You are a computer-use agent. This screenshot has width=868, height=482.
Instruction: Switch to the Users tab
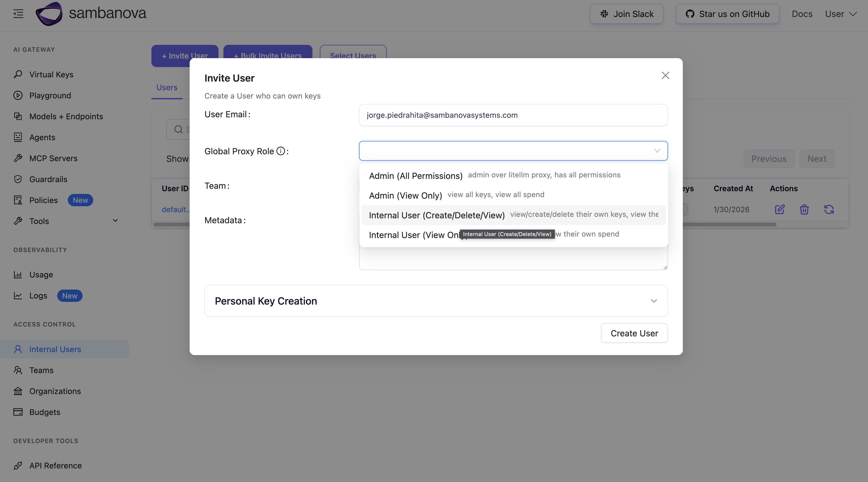tap(167, 87)
